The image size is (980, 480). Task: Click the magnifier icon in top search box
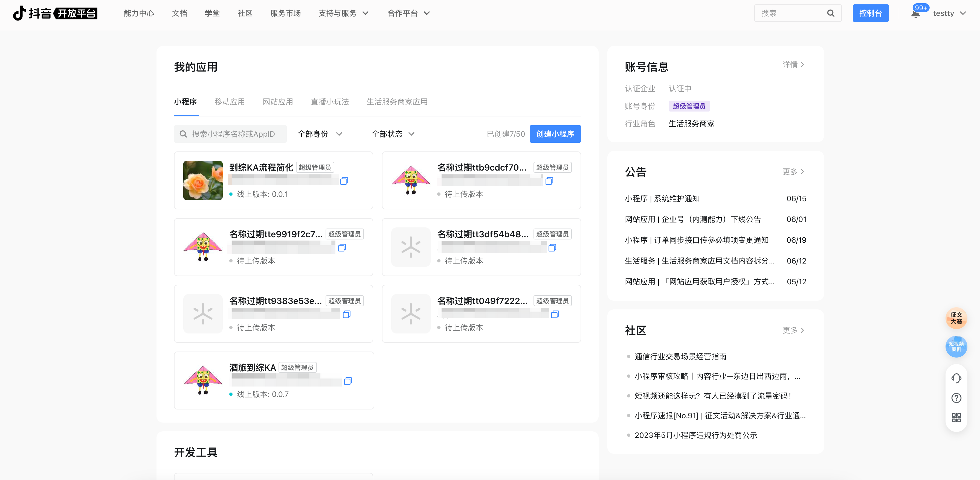tap(831, 13)
